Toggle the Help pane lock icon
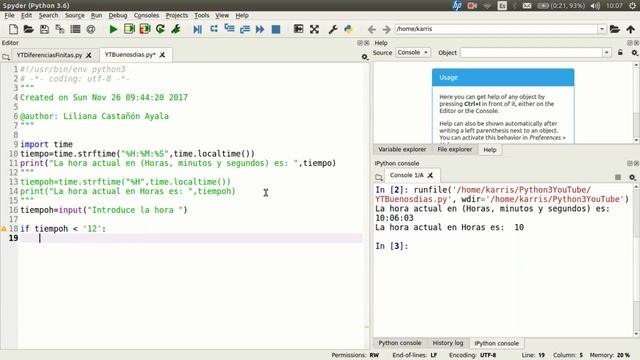This screenshot has width=640, height=360. tap(620, 53)
